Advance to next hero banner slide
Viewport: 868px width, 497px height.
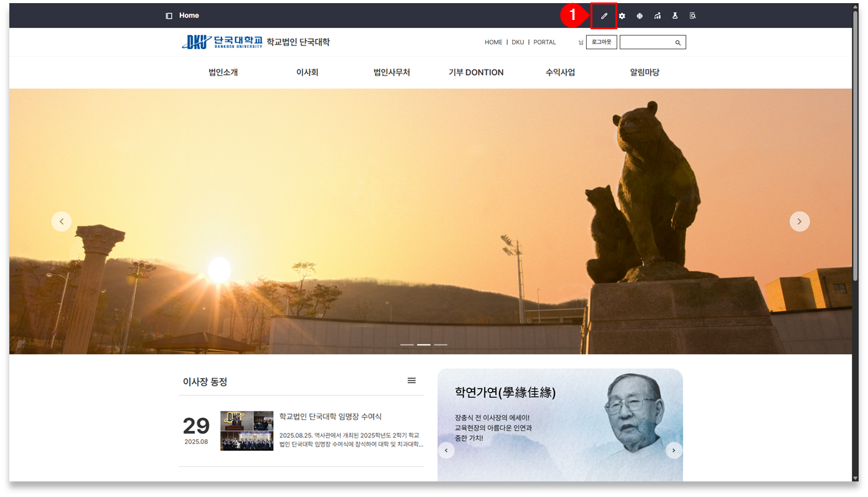[x=800, y=221]
